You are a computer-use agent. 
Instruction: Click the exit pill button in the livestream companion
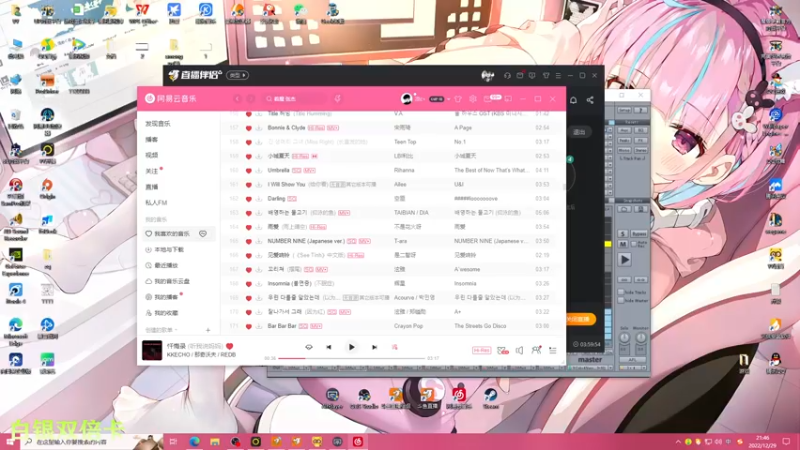pyautogui.click(x=579, y=132)
